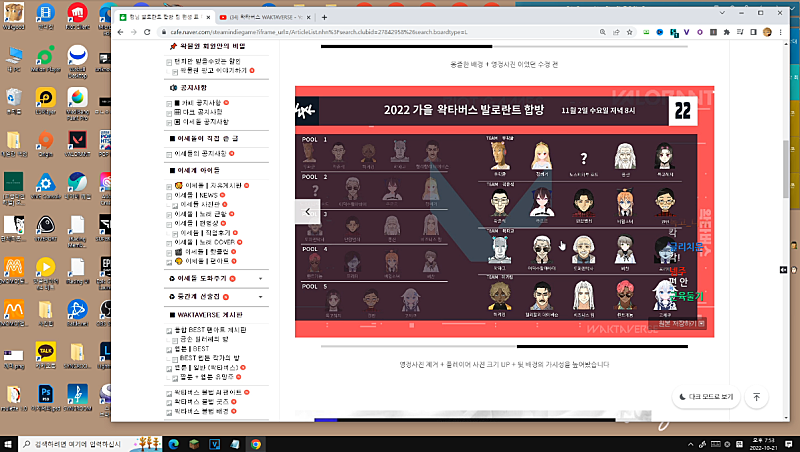Toggle dark mode view button
Screen dimensions: 800x452
click(706, 397)
